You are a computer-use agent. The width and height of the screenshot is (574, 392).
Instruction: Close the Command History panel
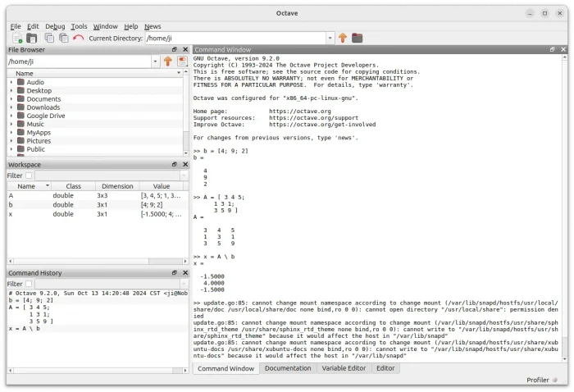pos(185,273)
